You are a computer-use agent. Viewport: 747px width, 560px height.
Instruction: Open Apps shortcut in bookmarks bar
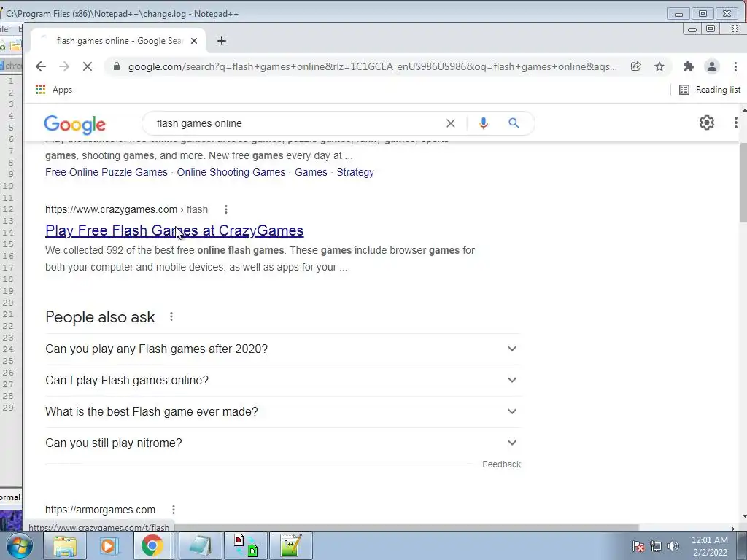point(54,90)
